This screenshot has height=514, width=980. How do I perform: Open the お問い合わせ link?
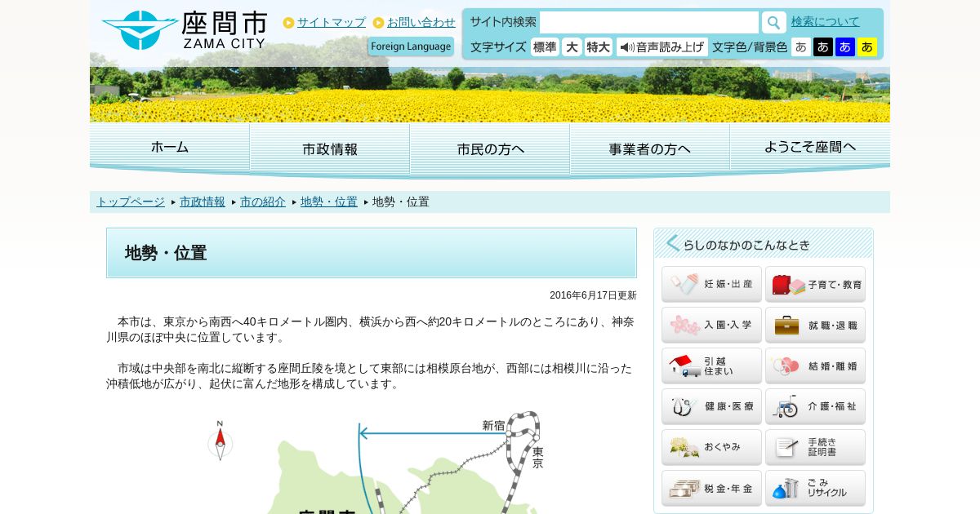pos(421,22)
